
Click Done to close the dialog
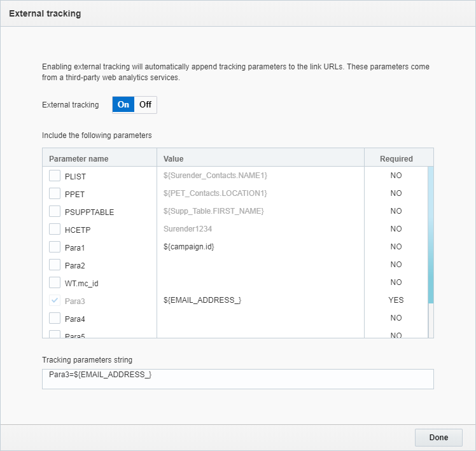(x=438, y=438)
